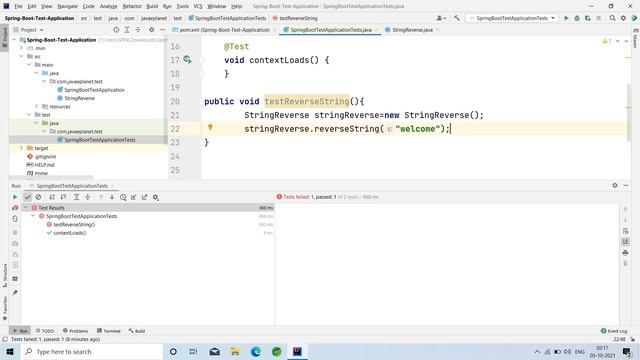The width and height of the screenshot is (640, 360).
Task: Import test results icon
Action: pyautogui.click(x=133, y=197)
